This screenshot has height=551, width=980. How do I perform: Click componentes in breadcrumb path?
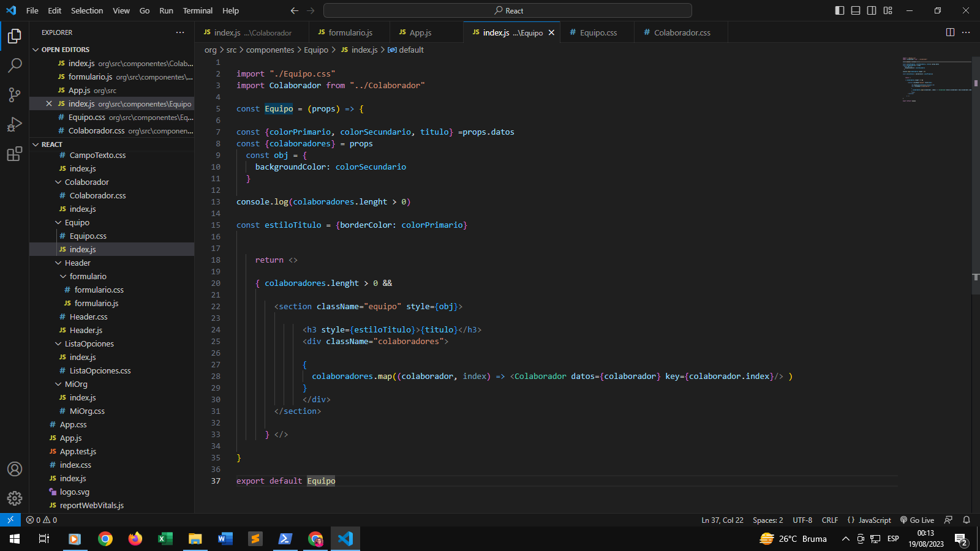(x=270, y=50)
